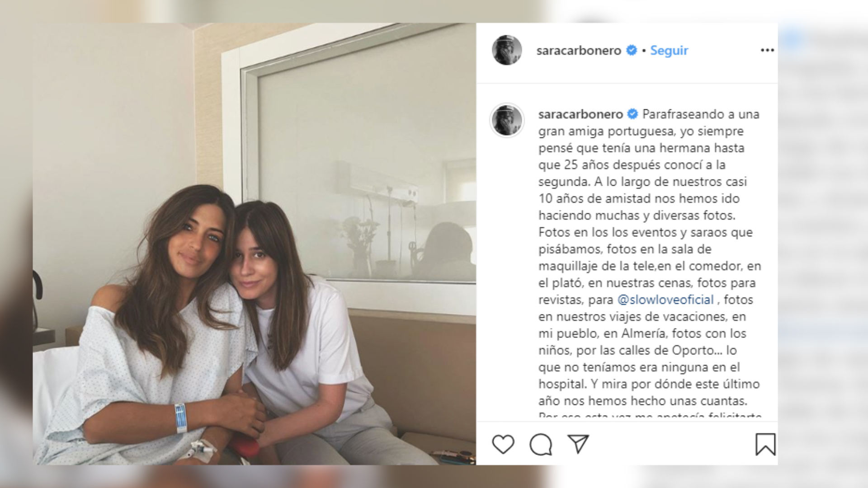
Task: Save the post with the bookmark icon
Action: (x=765, y=444)
